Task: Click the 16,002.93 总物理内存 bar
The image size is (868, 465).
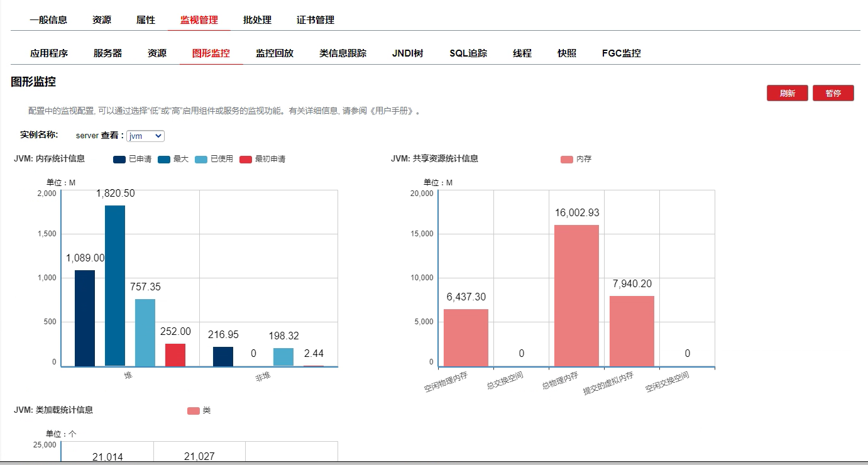Action: click(576, 295)
